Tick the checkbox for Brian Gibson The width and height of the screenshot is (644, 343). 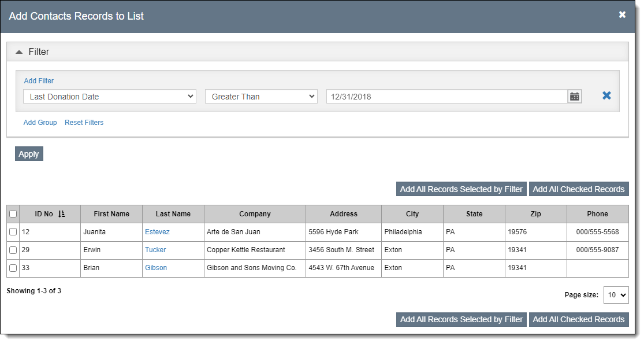click(x=13, y=268)
